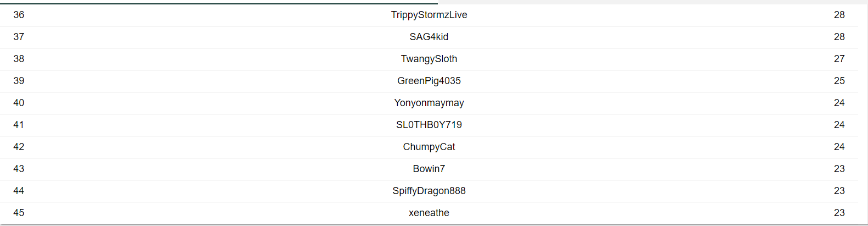
Task: Click the GreenPig4035 username
Action: click(429, 81)
